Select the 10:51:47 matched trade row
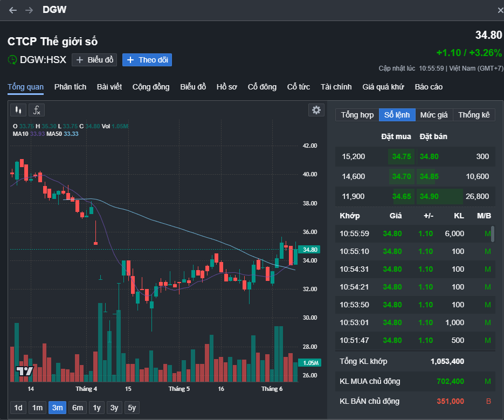 [415, 340]
